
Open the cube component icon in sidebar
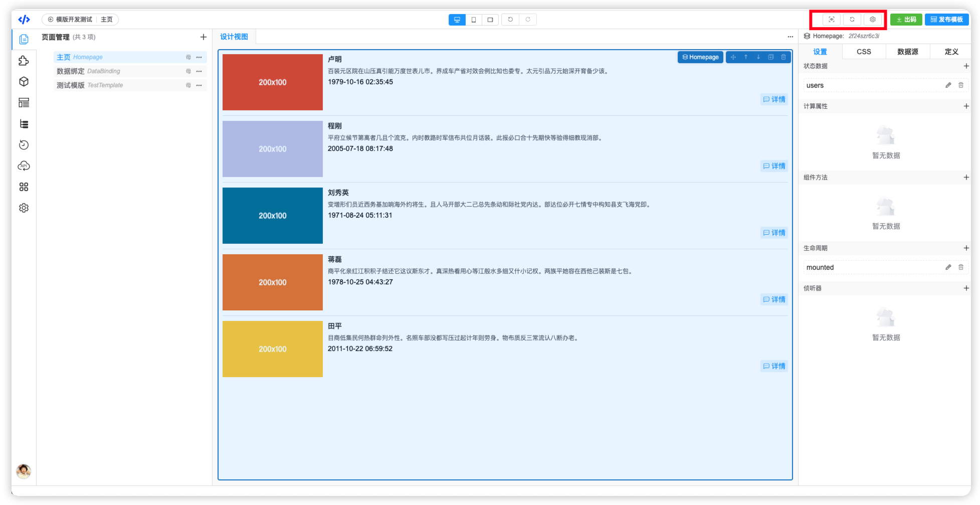tap(24, 82)
